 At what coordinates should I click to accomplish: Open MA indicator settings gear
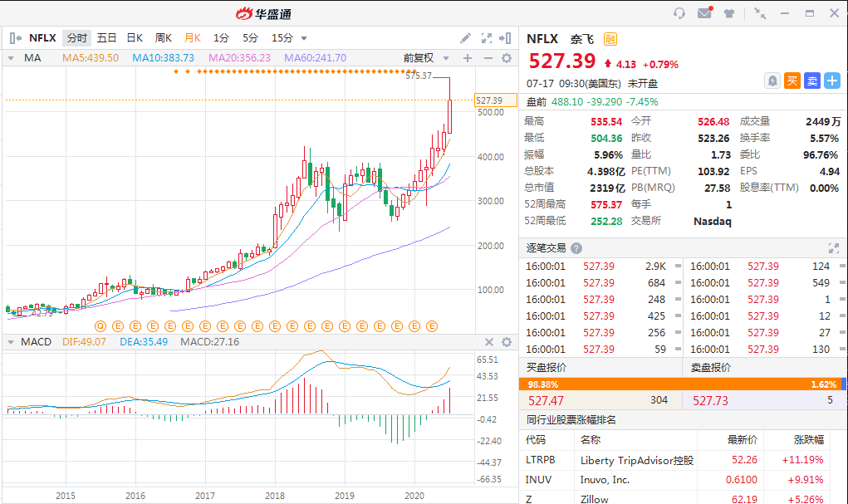[x=507, y=58]
